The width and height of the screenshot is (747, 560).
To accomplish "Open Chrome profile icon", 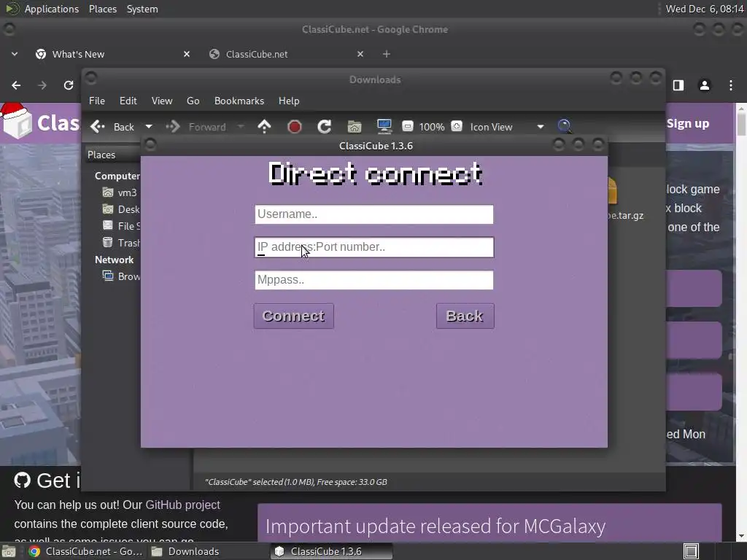I will tap(704, 85).
